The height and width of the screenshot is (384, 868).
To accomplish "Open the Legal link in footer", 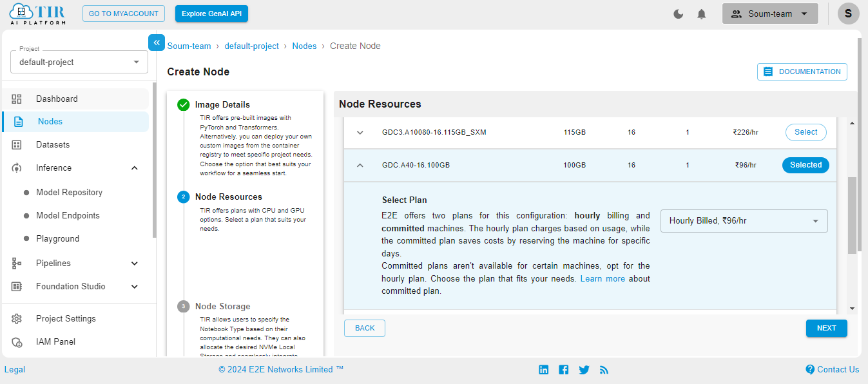I will click(x=15, y=370).
